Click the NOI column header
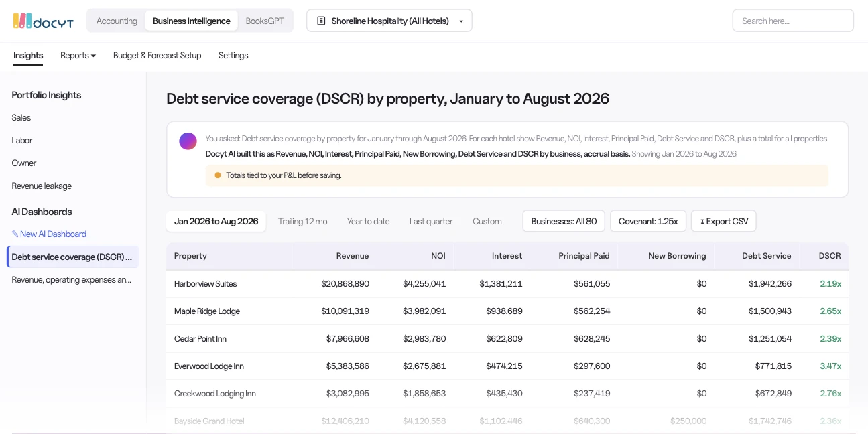Image resolution: width=868 pixels, height=434 pixels. (x=438, y=256)
